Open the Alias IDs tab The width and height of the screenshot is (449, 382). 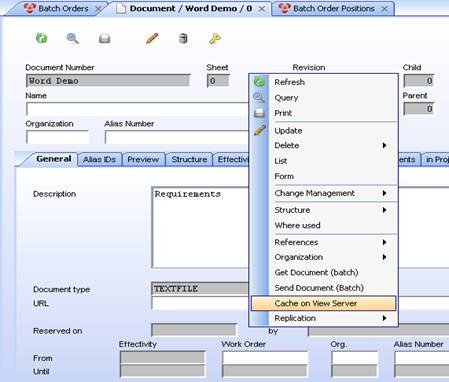pos(99,159)
